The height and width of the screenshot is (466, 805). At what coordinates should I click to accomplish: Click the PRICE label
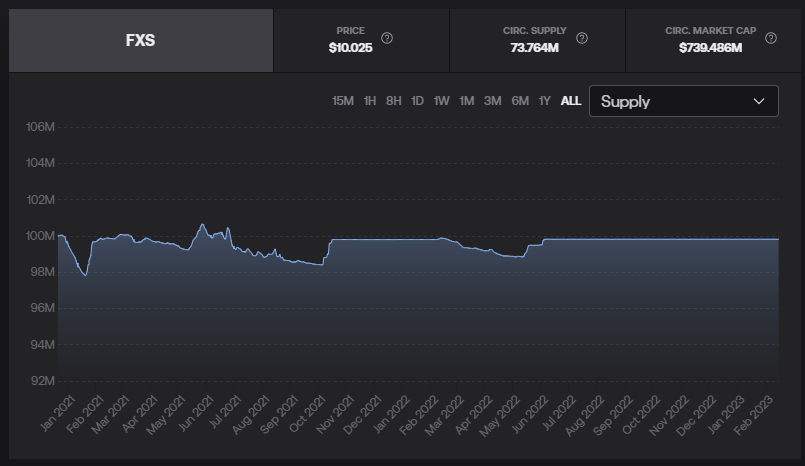(x=351, y=31)
